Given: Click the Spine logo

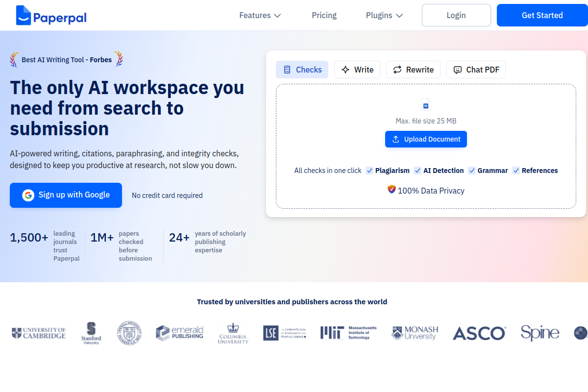Looking at the screenshot, I should [x=540, y=333].
